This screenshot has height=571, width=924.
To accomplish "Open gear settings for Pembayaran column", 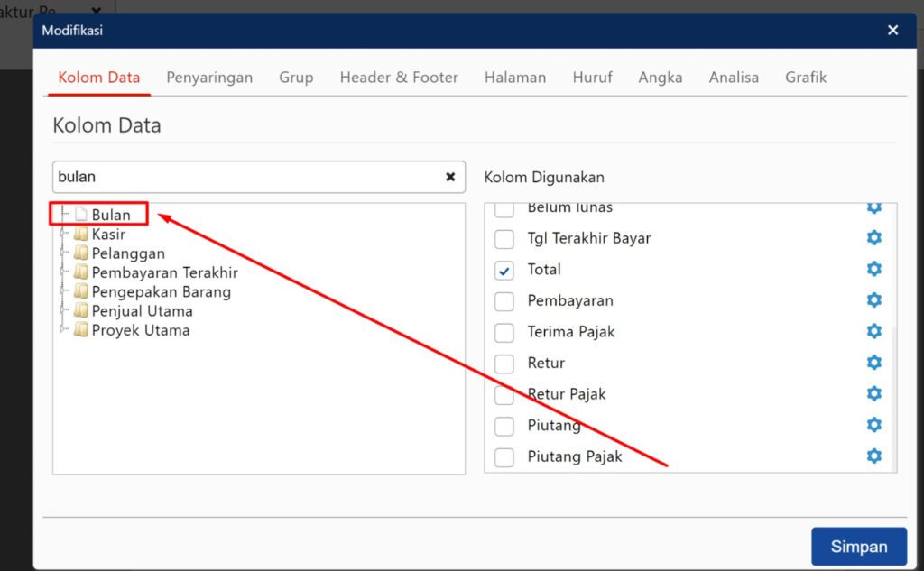I will 873,299.
